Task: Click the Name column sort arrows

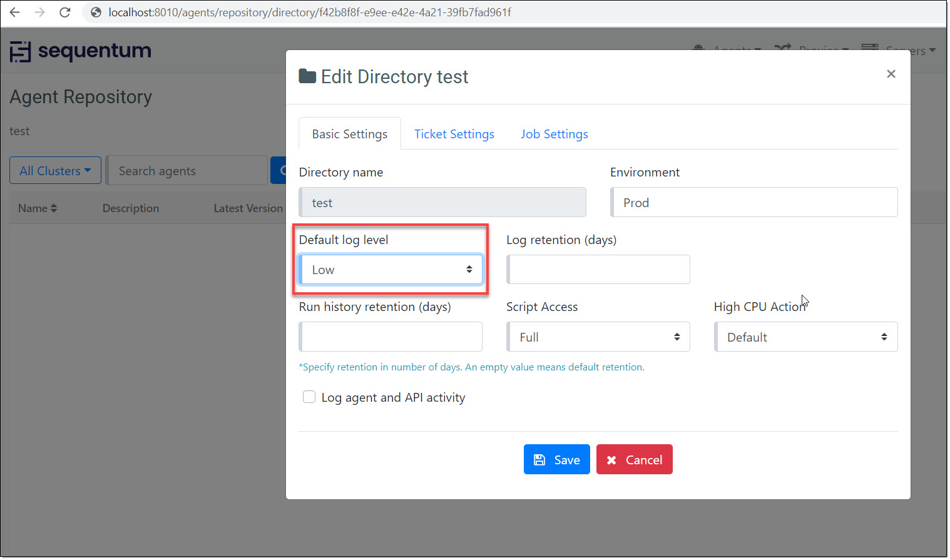Action: pos(54,208)
